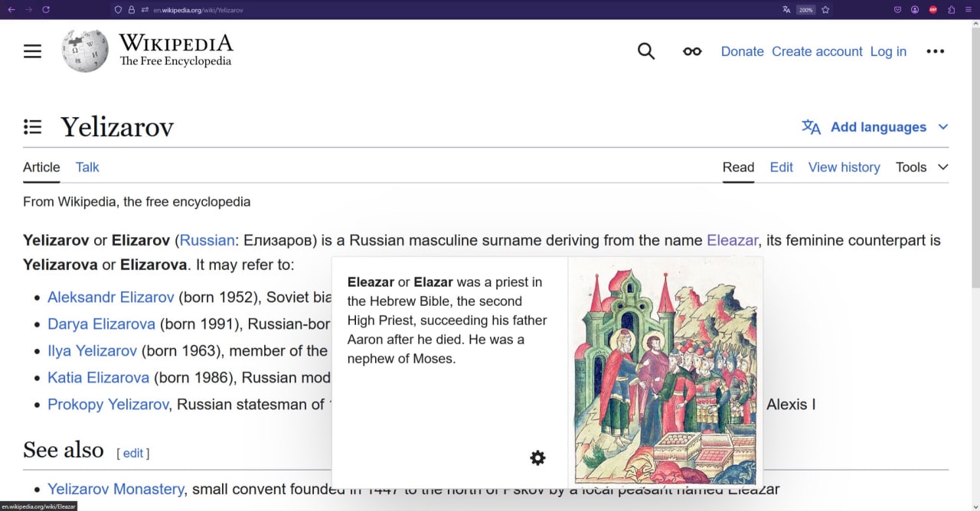
Task: Open the Ilya Yelizarov article link
Action: (92, 350)
